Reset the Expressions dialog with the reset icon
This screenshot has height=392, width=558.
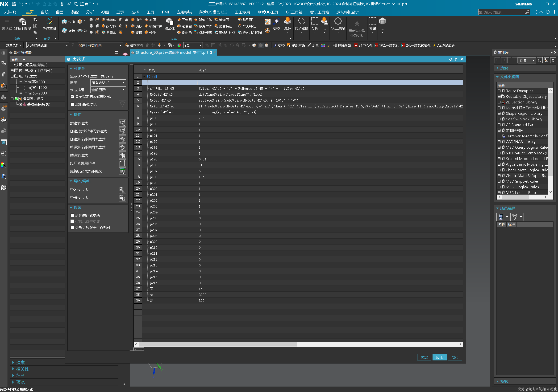pos(450,59)
